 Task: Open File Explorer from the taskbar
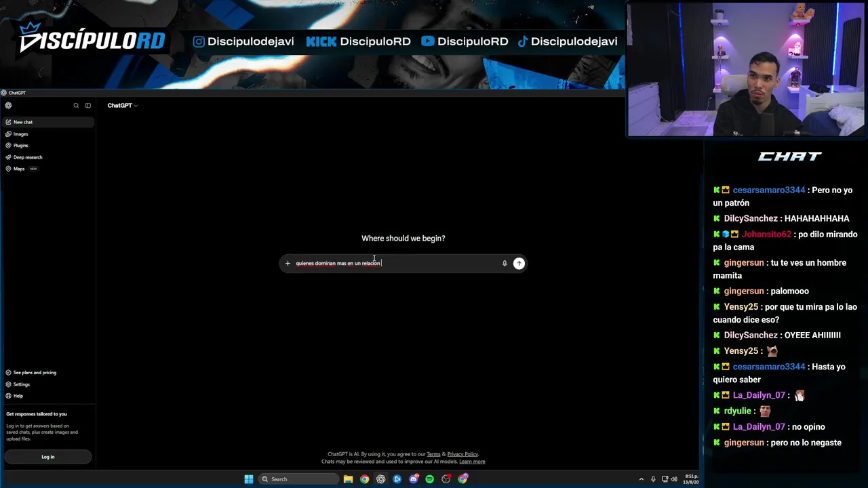[x=348, y=479]
